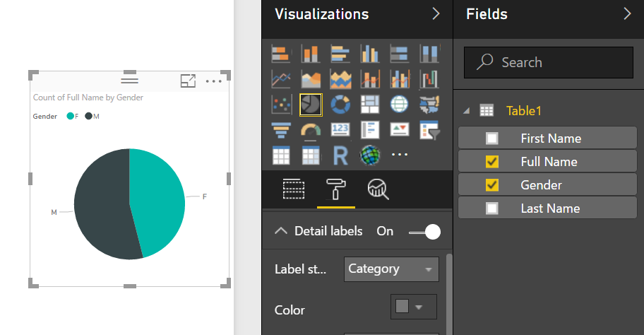Select the KPI visual
The image size is (644, 335).
[x=399, y=130]
